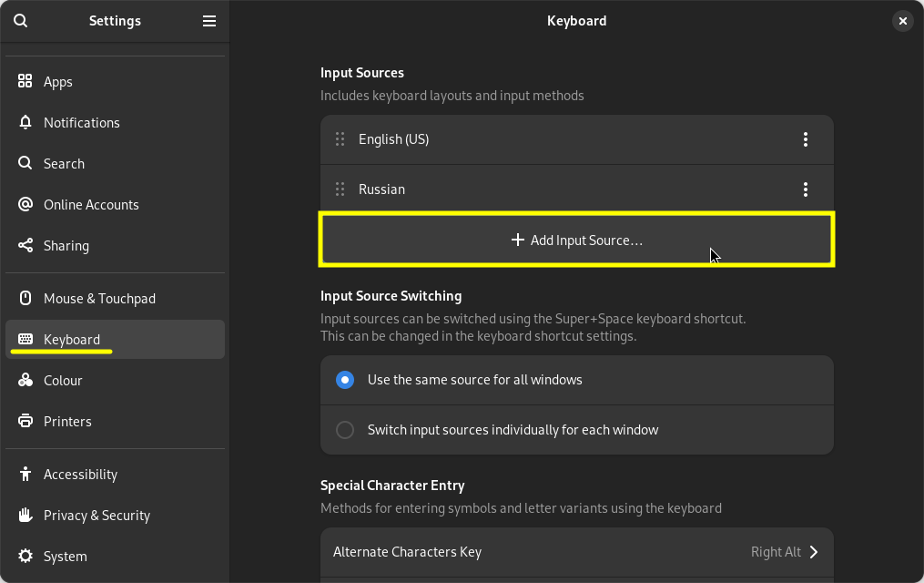
Task: Click the drag handle beside English (US)
Action: pos(340,139)
